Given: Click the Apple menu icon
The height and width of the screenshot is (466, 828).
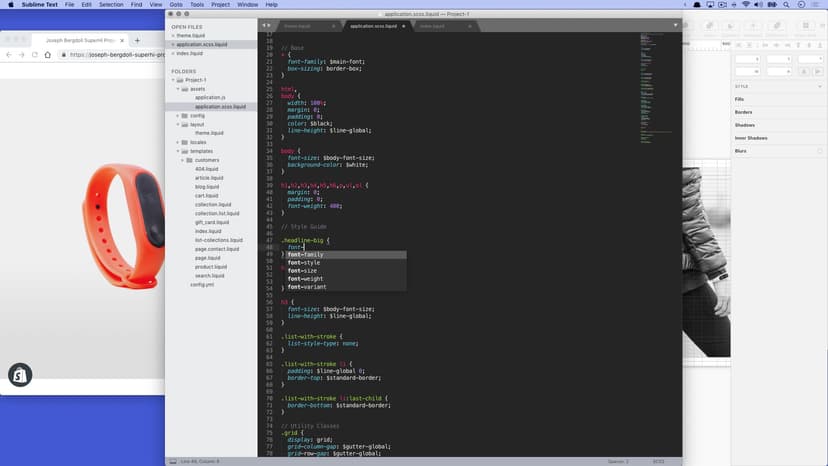Looking at the screenshot, I should 9,5.
